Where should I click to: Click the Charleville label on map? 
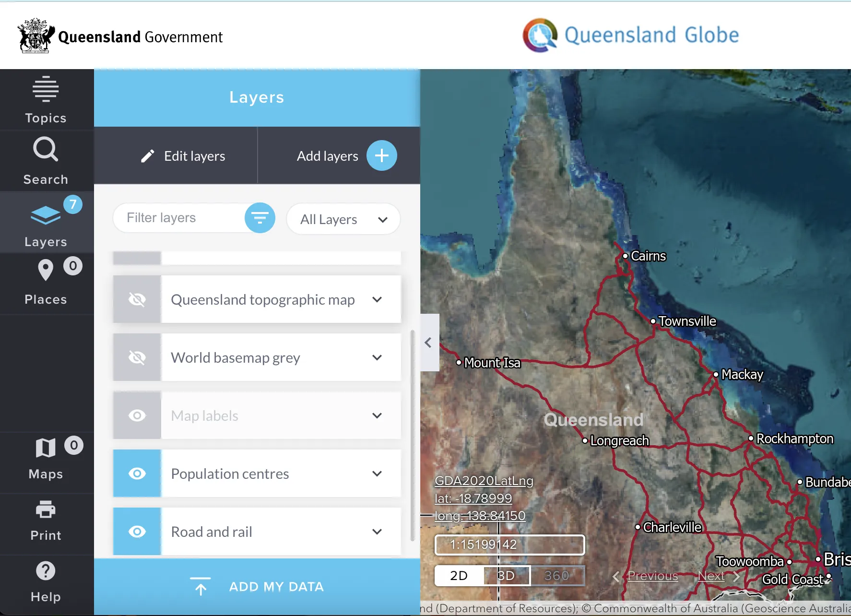pyautogui.click(x=672, y=527)
